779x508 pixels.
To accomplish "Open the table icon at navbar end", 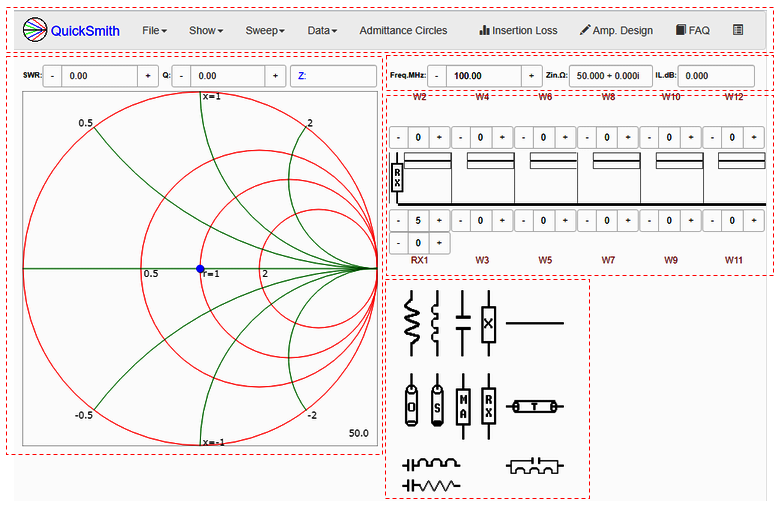I will tap(738, 30).
